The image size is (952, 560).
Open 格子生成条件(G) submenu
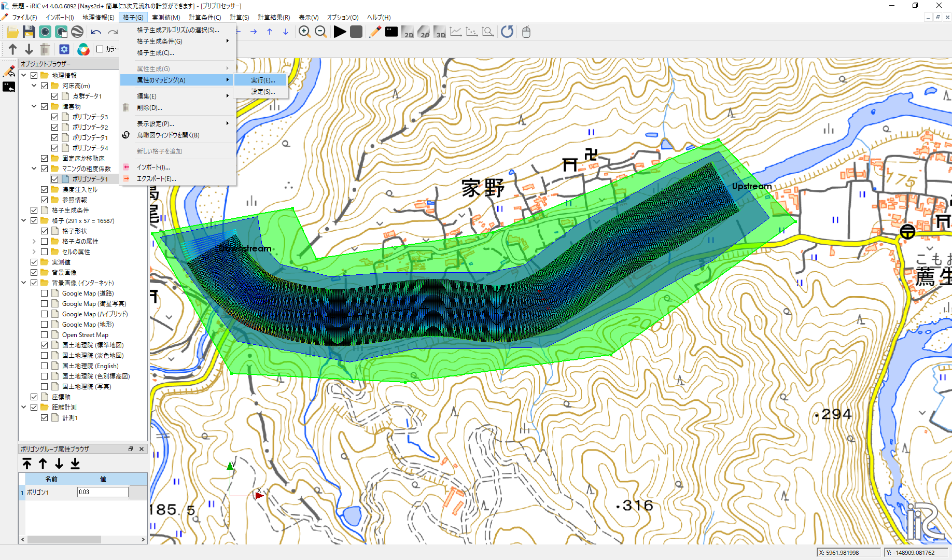click(x=178, y=41)
